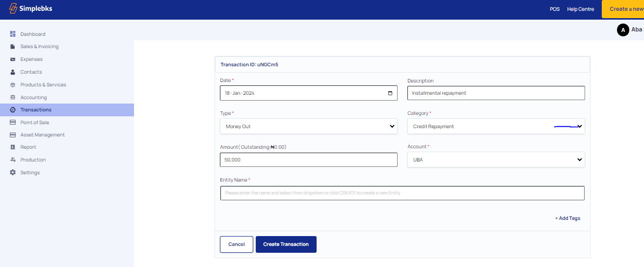The width and height of the screenshot is (644, 267).
Task: Click the Sales & Invoicing document icon
Action: click(13, 47)
